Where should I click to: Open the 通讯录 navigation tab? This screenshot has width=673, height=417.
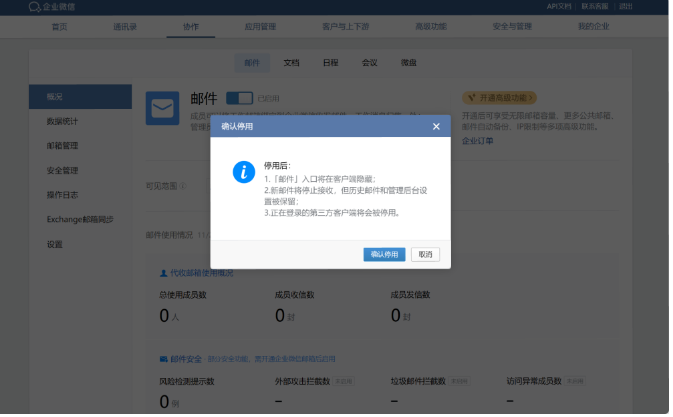pyautogui.click(x=126, y=25)
